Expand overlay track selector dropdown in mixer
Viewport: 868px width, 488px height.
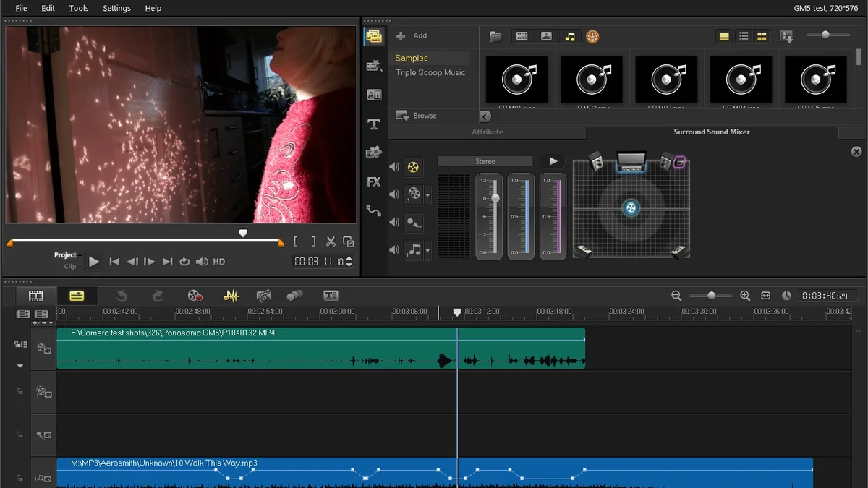pos(427,195)
